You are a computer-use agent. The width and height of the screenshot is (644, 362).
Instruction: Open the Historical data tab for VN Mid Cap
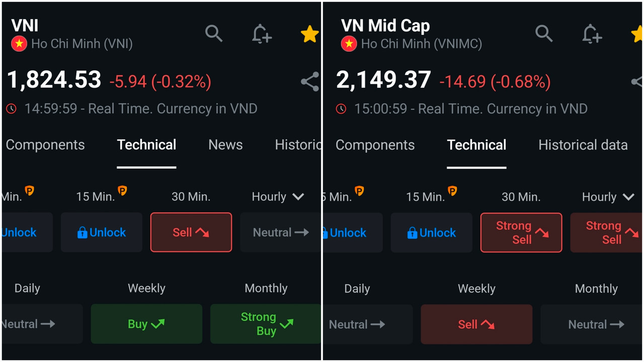[583, 145]
